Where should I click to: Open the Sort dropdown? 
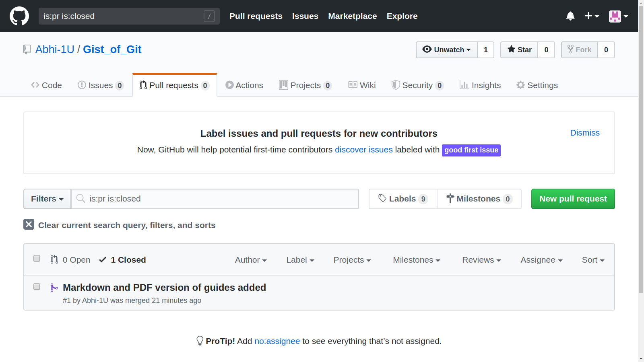(593, 260)
